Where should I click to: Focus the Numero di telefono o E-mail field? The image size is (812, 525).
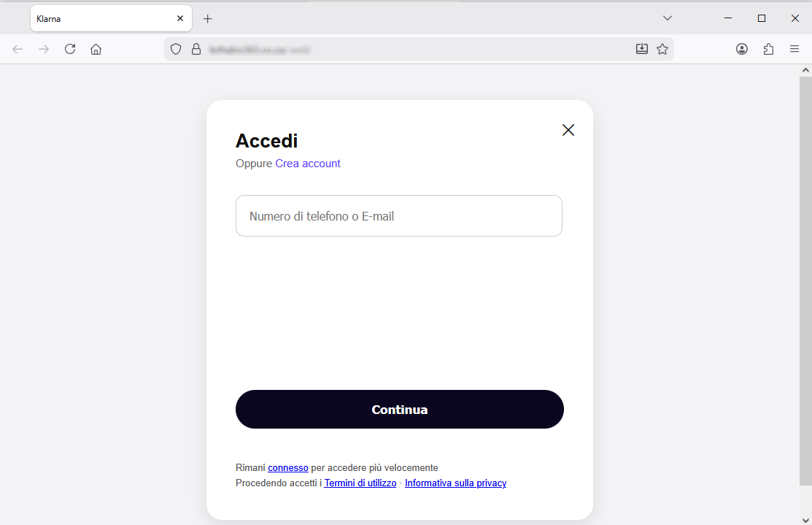(x=399, y=216)
